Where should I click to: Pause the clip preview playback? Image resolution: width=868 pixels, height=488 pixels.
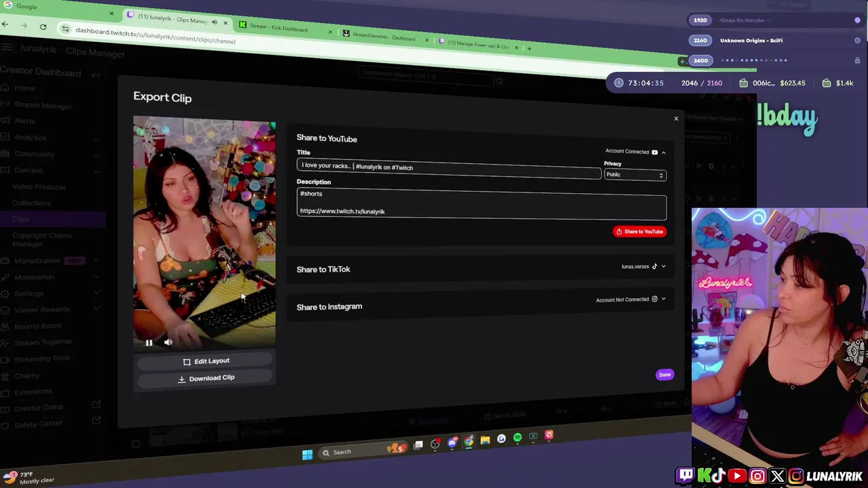(149, 342)
